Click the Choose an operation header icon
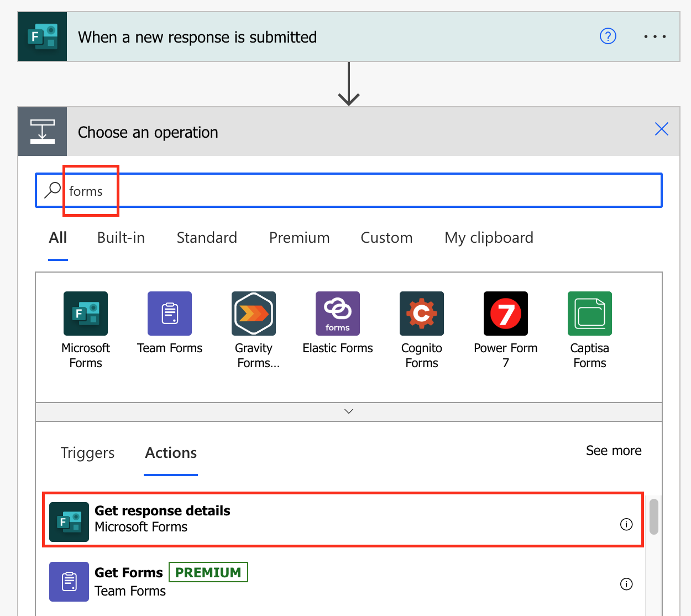691x616 pixels. click(43, 132)
